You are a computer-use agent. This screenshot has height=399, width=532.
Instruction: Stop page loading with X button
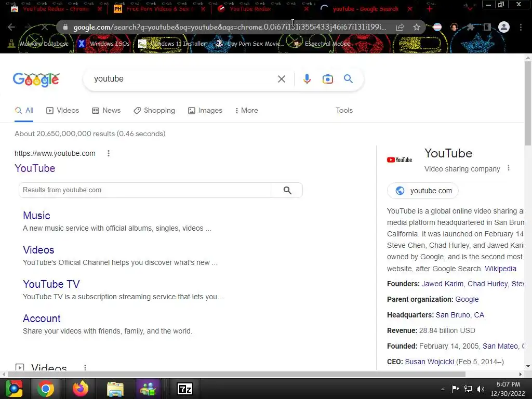[45, 27]
